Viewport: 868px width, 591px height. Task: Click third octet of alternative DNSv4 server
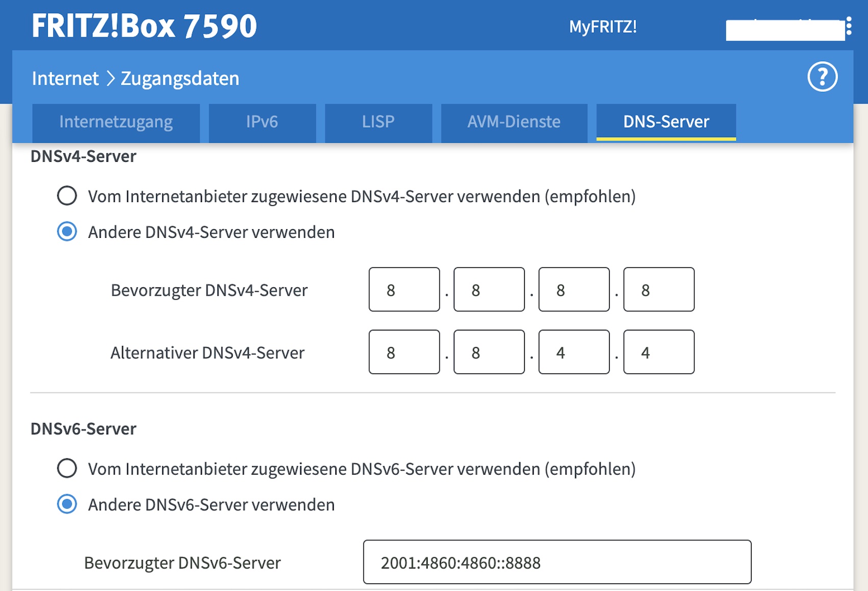tap(574, 352)
